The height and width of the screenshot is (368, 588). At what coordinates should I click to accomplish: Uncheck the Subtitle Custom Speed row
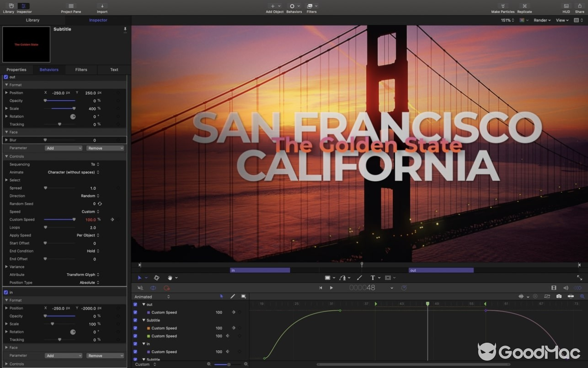tap(135, 328)
